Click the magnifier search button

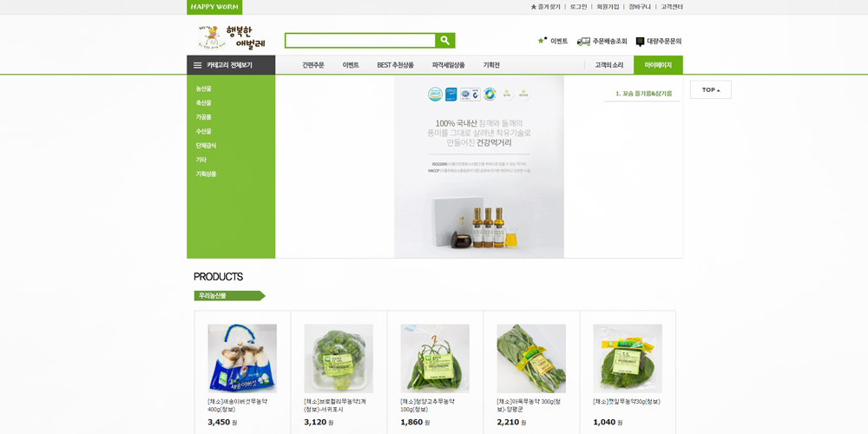(x=445, y=41)
